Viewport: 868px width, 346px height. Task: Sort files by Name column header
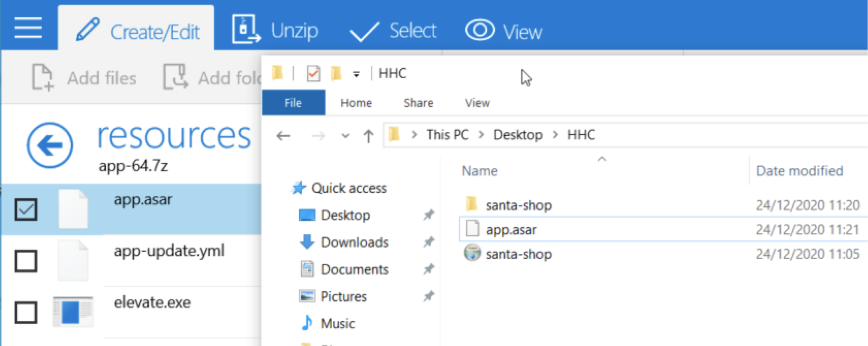click(479, 171)
